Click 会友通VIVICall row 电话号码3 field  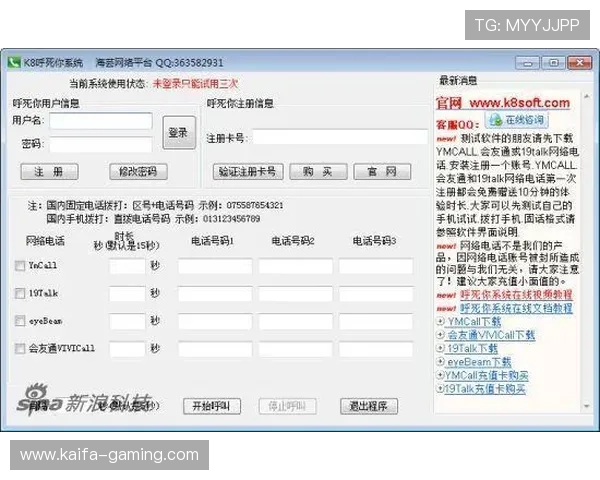click(376, 349)
